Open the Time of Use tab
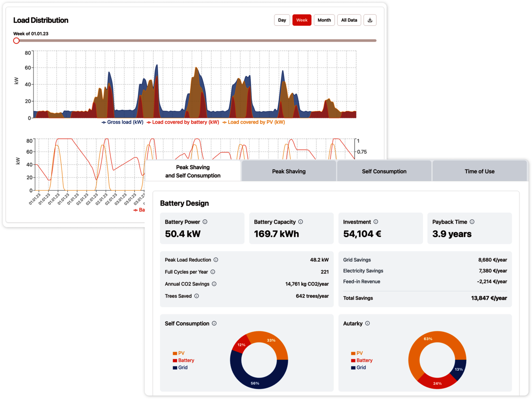532x399 pixels. click(x=480, y=172)
